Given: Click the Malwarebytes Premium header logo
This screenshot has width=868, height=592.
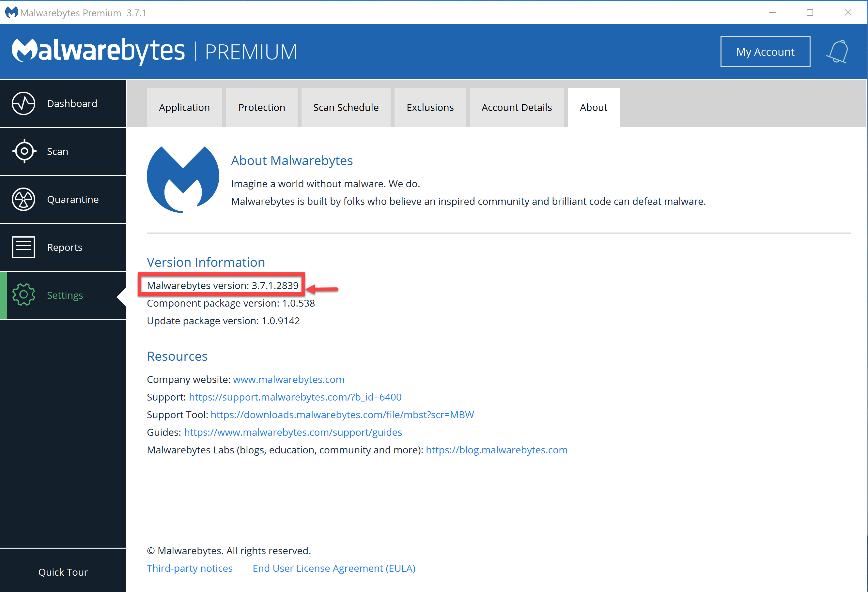Looking at the screenshot, I should click(x=154, y=51).
